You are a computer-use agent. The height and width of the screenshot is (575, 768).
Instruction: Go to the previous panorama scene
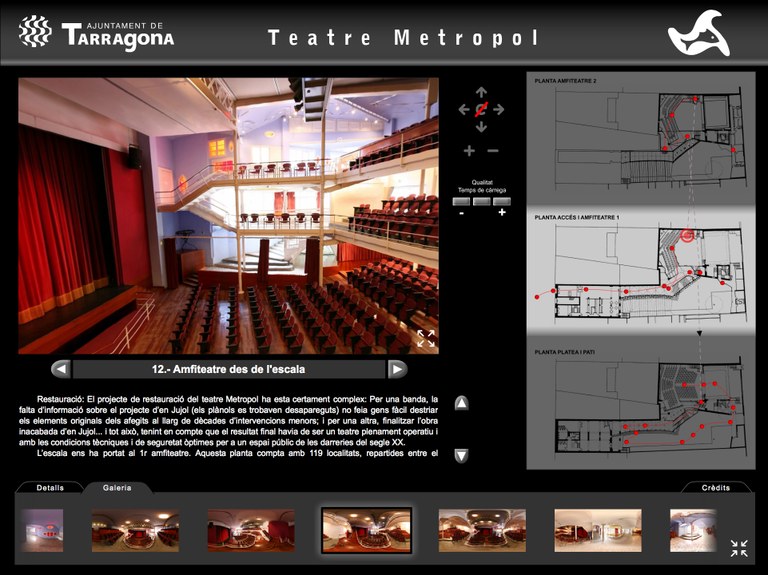pyautogui.click(x=61, y=369)
